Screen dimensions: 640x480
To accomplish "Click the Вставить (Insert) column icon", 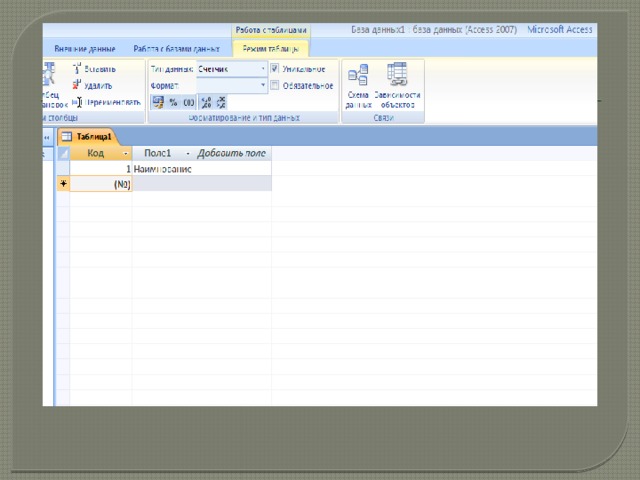I will (x=77, y=69).
